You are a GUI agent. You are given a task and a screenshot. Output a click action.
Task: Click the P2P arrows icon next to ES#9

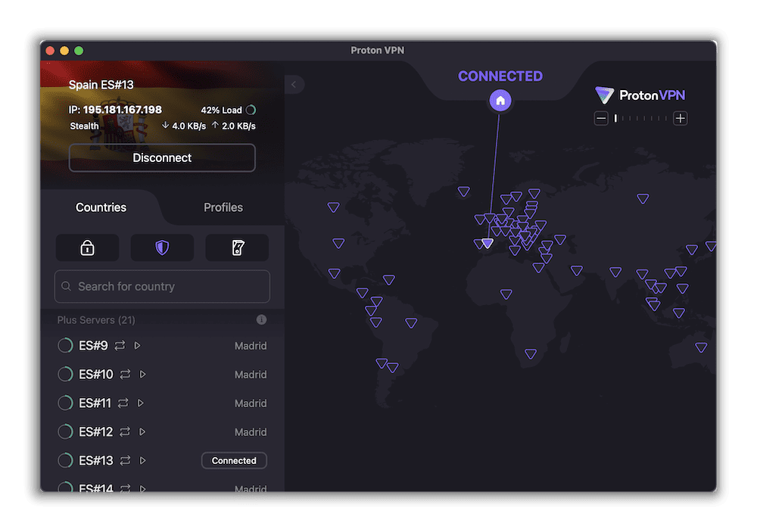click(x=121, y=345)
